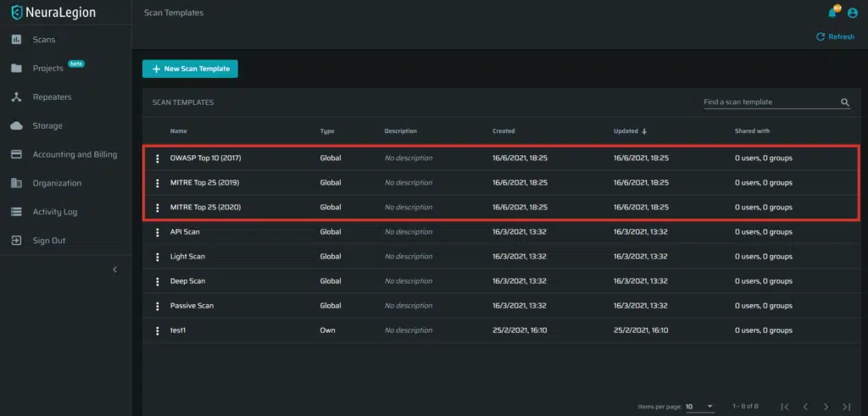Click the Sign Out door icon
Viewport: 868px width, 416px height.
click(17, 241)
